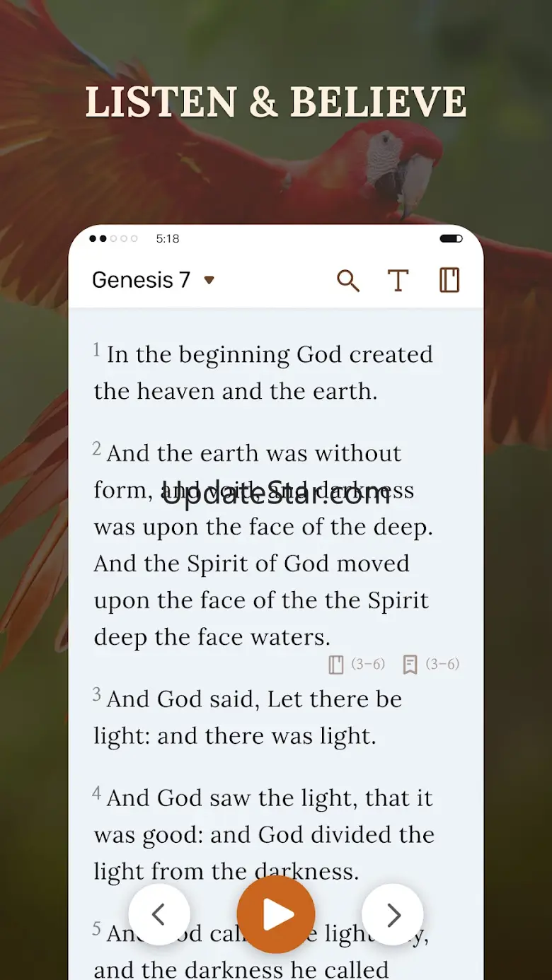This screenshot has height=980, width=552.
Task: Select verse 3 'And God said, Let there be light'
Action: 248,717
